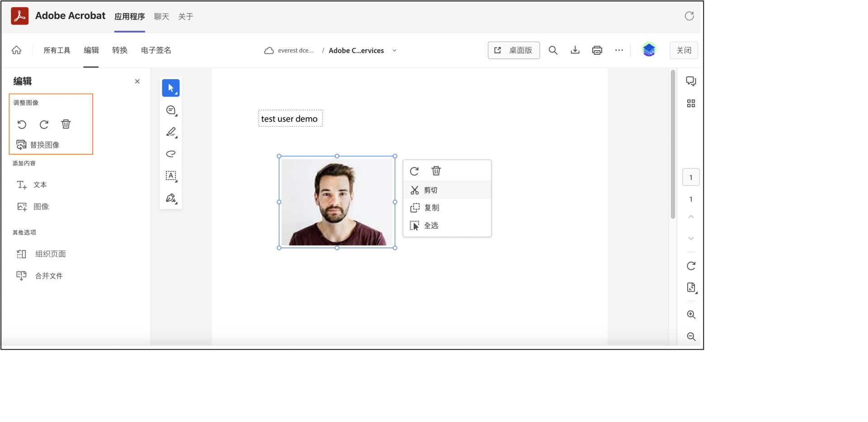Open the 所有工具 menu

pos(57,50)
